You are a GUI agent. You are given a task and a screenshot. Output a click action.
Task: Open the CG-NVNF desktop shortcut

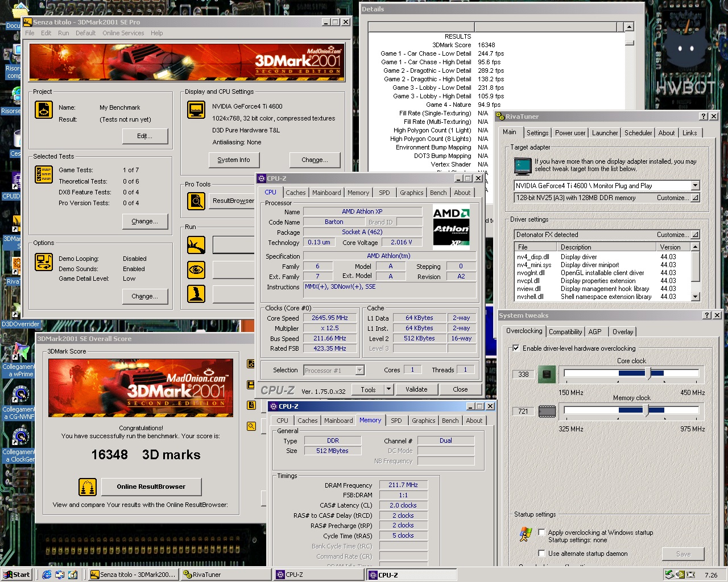20,402
